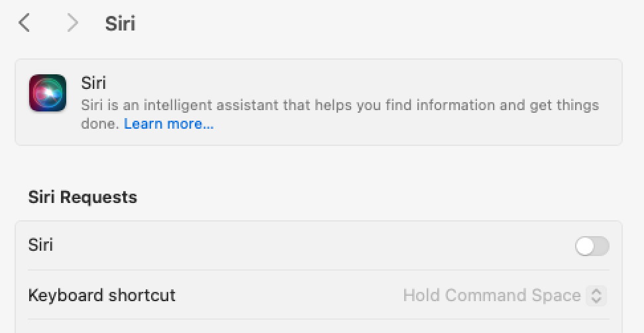Select the Hold Command Space value text
This screenshot has width=644, height=333.
click(492, 296)
